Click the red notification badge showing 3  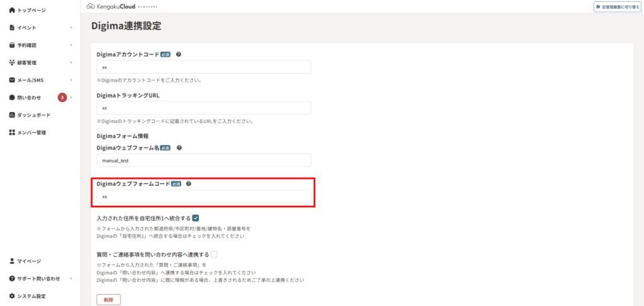point(62,98)
